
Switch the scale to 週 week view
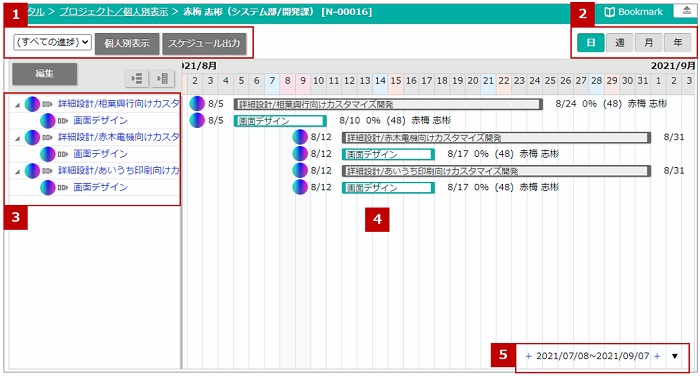coord(620,43)
